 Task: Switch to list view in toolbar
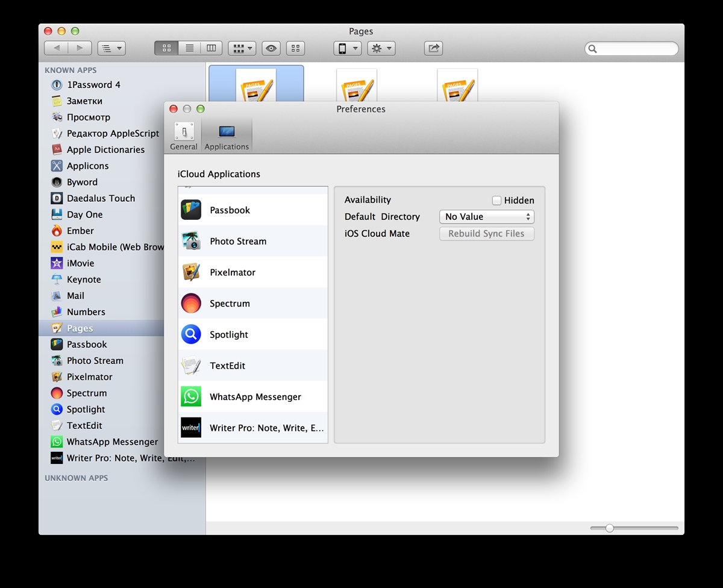189,48
